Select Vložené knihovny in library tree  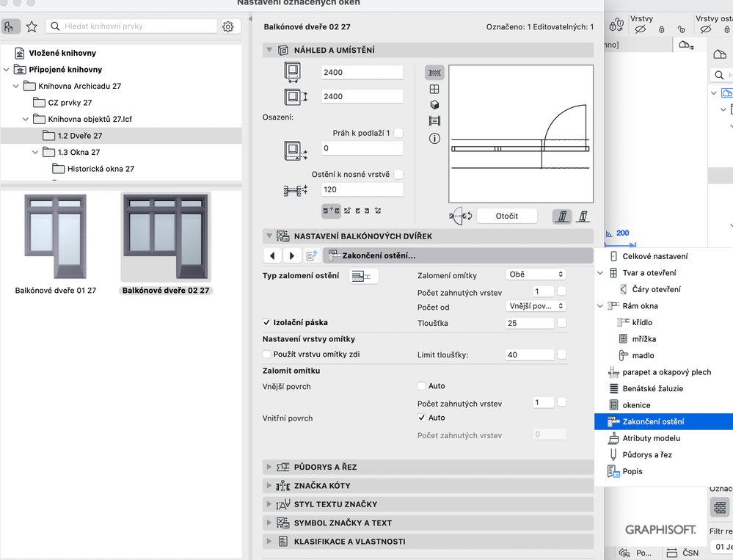coord(62,53)
